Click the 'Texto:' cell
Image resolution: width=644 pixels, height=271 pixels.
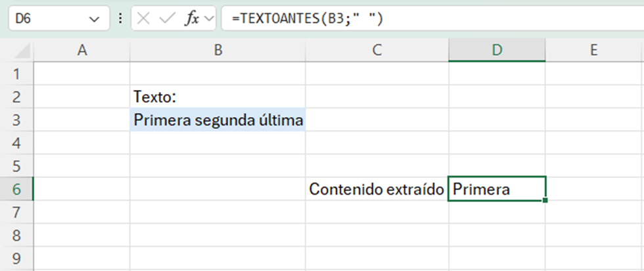(218, 97)
